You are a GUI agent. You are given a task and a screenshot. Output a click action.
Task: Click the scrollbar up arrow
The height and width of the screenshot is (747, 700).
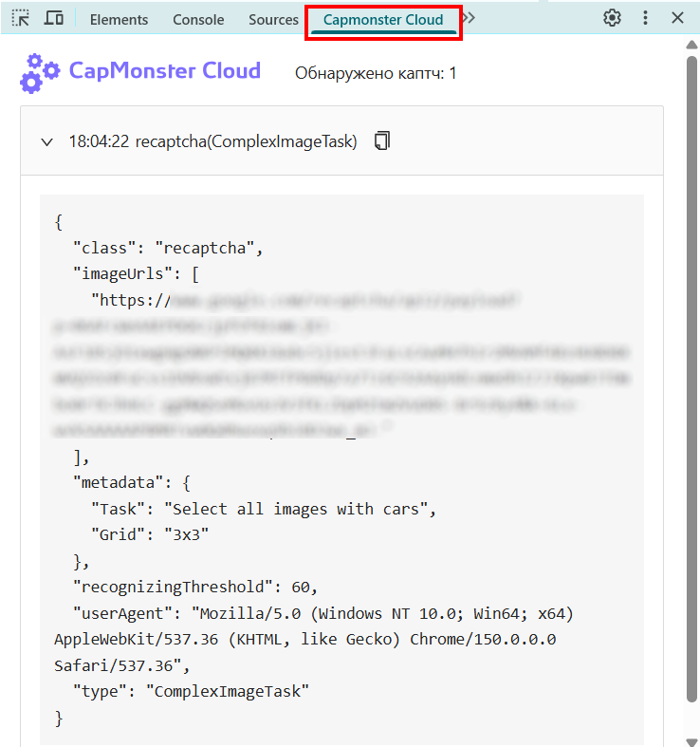point(691,46)
